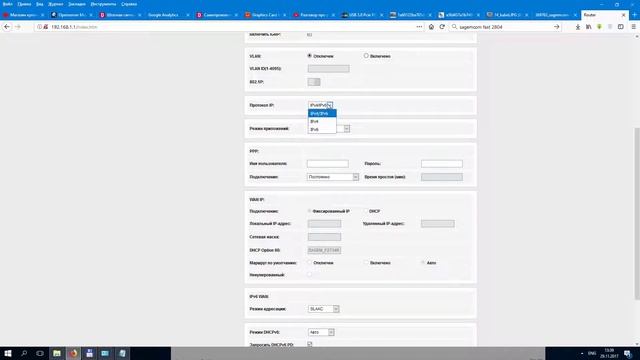The image size is (640, 360).
Task: Click the sagemcom fast 2804 search box
Action: pos(505,27)
